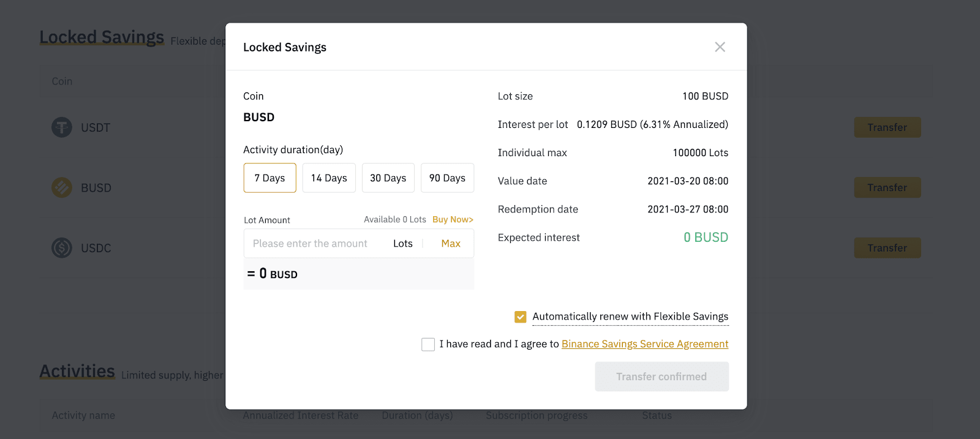
Task: Click the 100000 Lots individual max value
Action: [701, 152]
